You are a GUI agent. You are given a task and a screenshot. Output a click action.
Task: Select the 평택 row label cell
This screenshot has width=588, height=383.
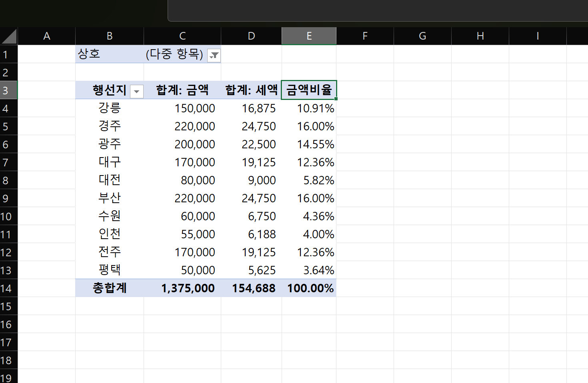point(109,270)
